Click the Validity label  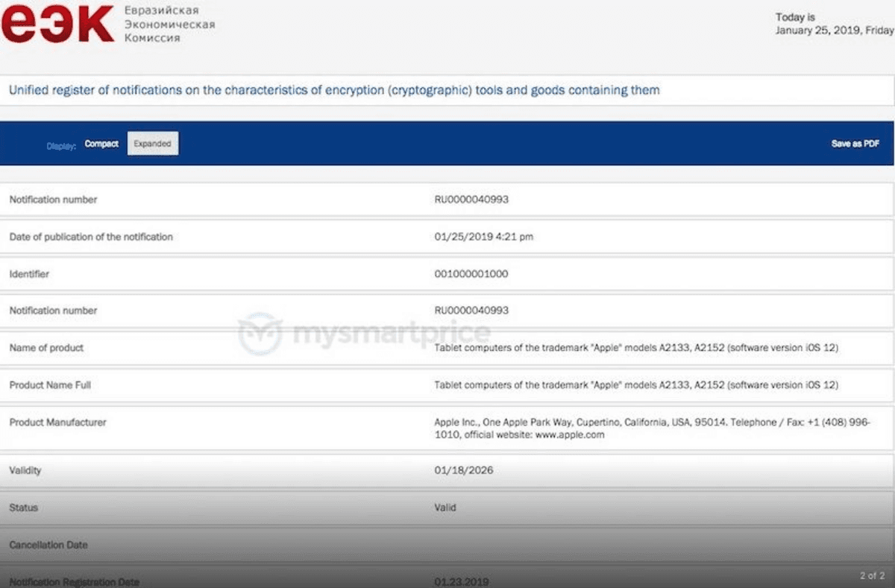coord(25,470)
